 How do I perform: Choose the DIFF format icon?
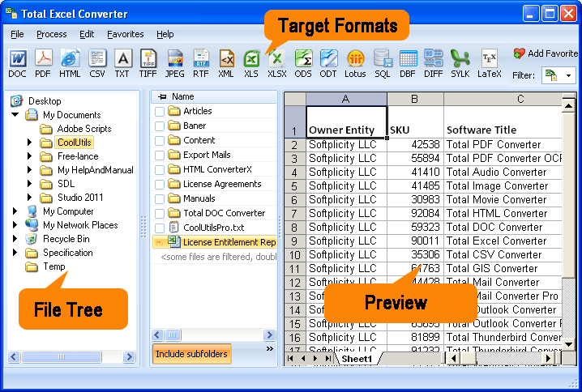(434, 63)
